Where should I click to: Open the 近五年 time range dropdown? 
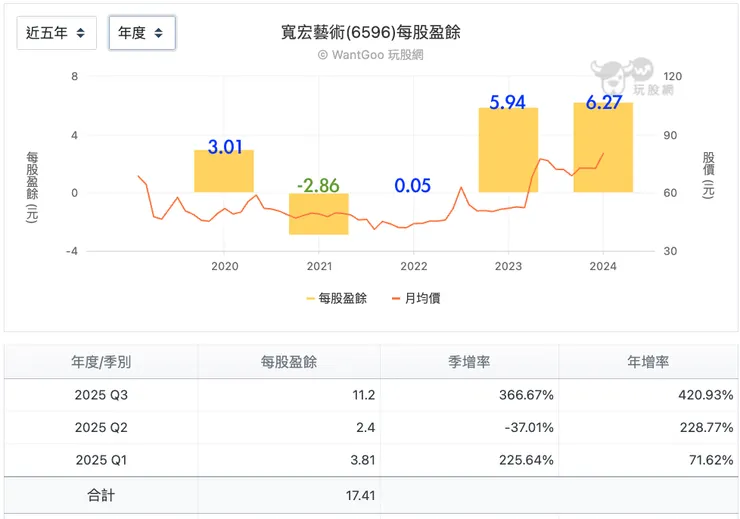[x=57, y=33]
